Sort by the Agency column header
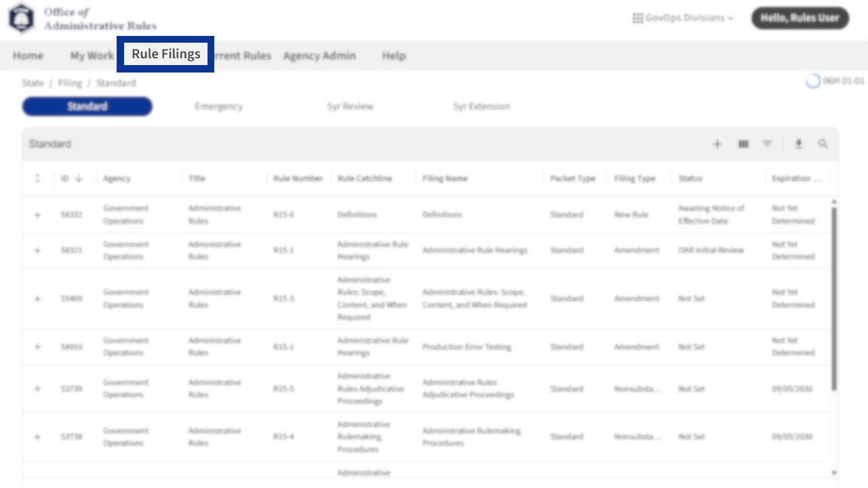The image size is (868, 488). pos(117,178)
